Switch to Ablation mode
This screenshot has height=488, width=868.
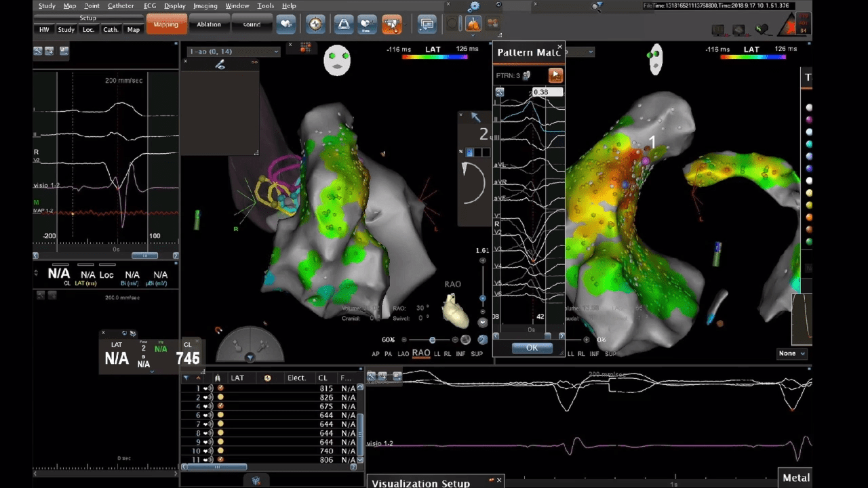[209, 24]
